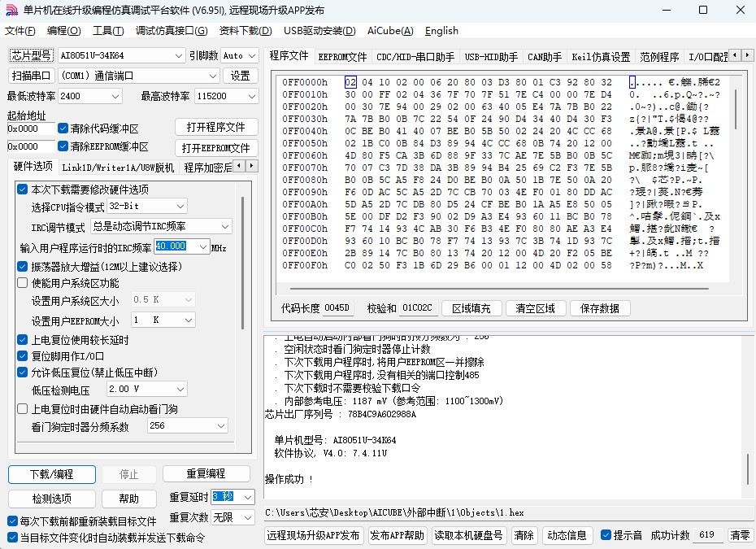The image size is (756, 549).
Task: Click 打开程序文件 button
Action: [x=216, y=128]
